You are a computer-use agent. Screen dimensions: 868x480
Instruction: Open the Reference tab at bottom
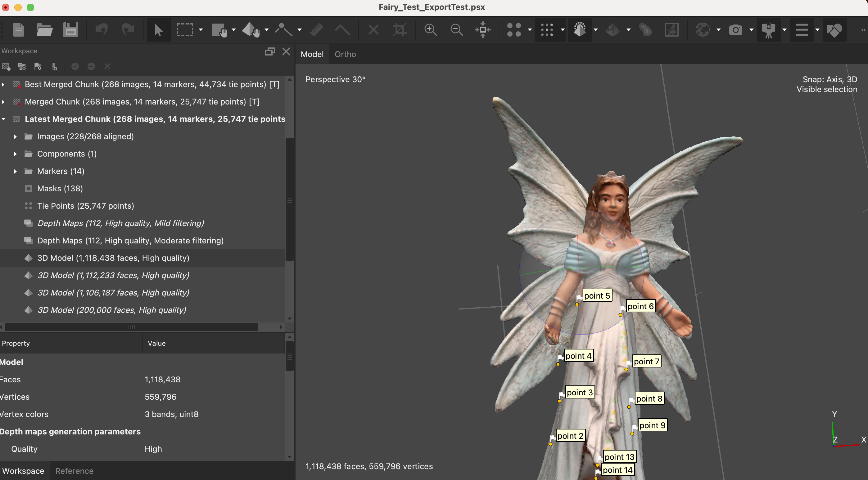(x=74, y=471)
